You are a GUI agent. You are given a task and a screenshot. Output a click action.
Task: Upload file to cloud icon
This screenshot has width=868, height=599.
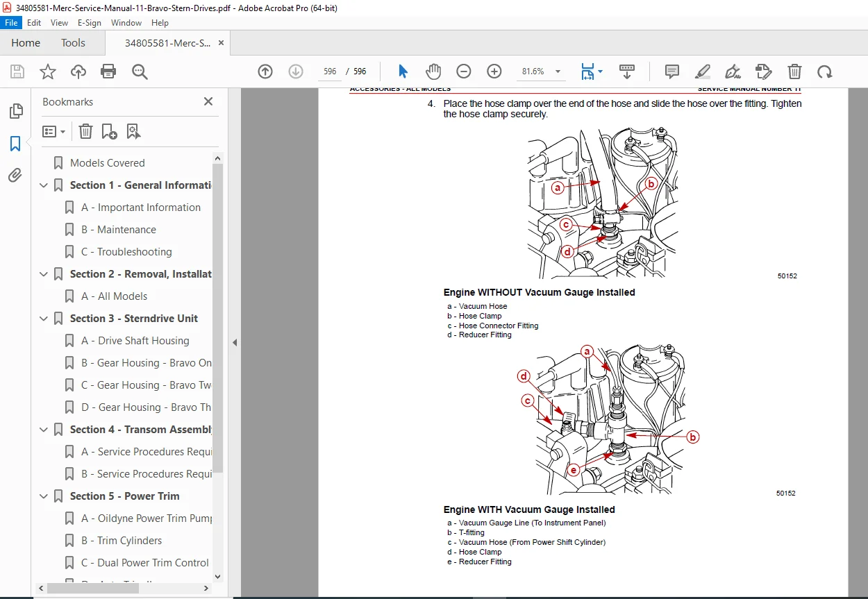coord(78,71)
